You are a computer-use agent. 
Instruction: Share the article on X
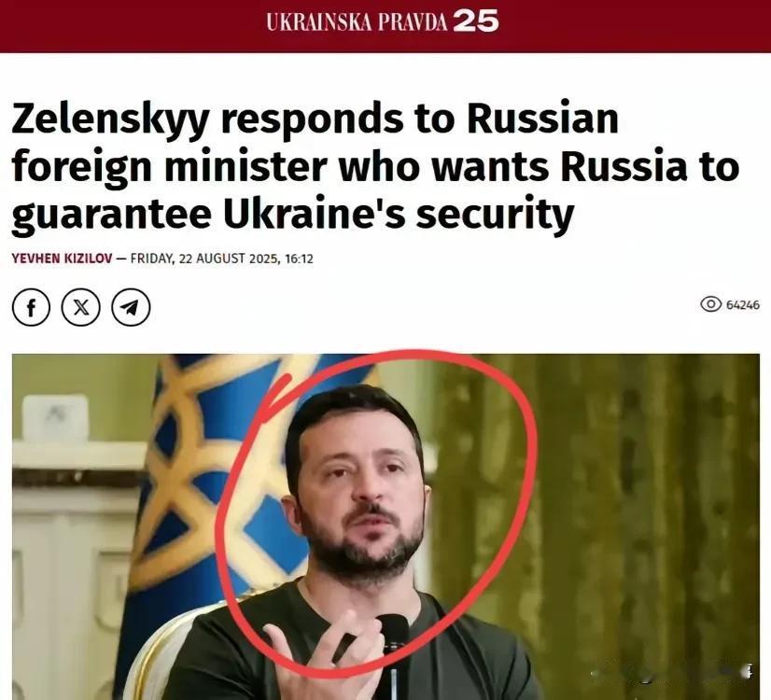(x=80, y=307)
